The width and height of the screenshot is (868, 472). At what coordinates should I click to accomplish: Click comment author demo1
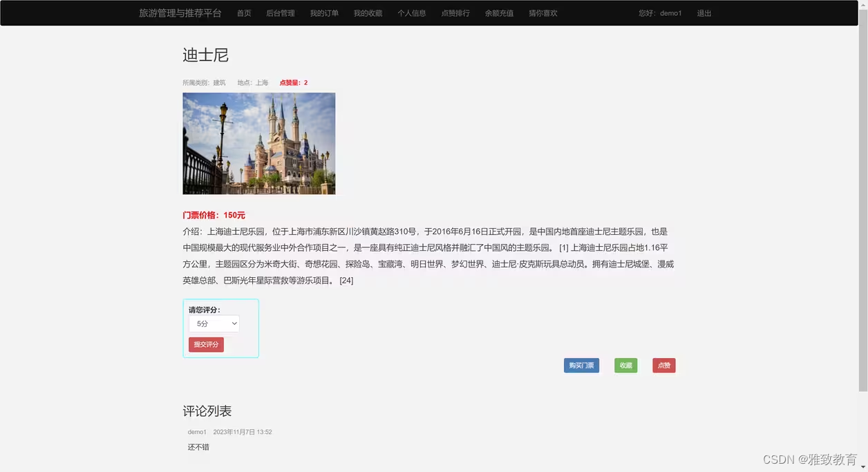click(197, 432)
